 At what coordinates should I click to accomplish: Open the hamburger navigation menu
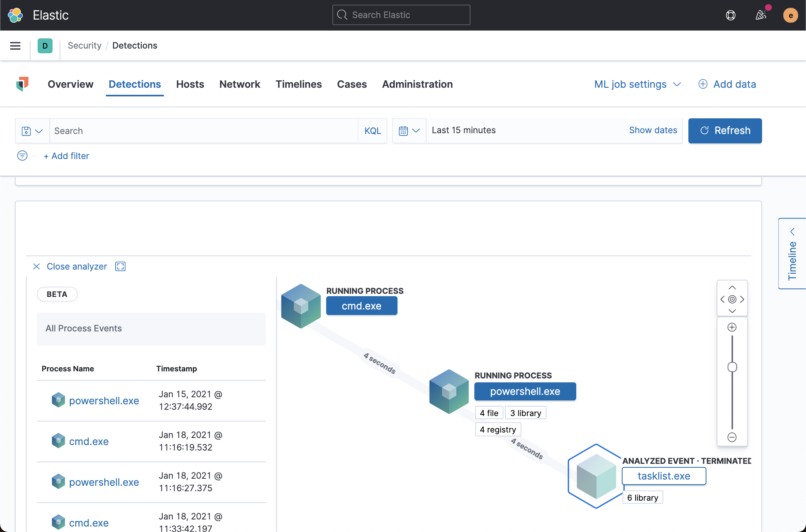click(x=15, y=46)
